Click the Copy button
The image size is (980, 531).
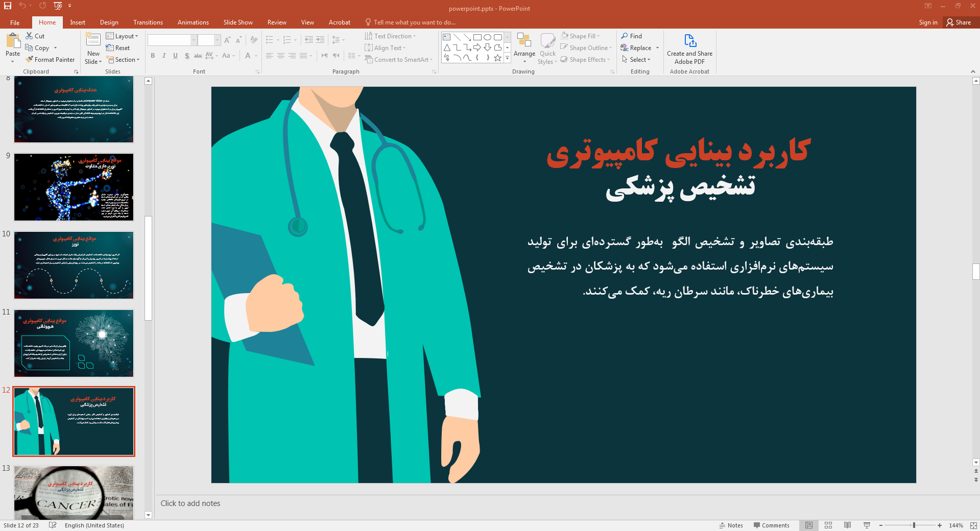[x=37, y=47]
